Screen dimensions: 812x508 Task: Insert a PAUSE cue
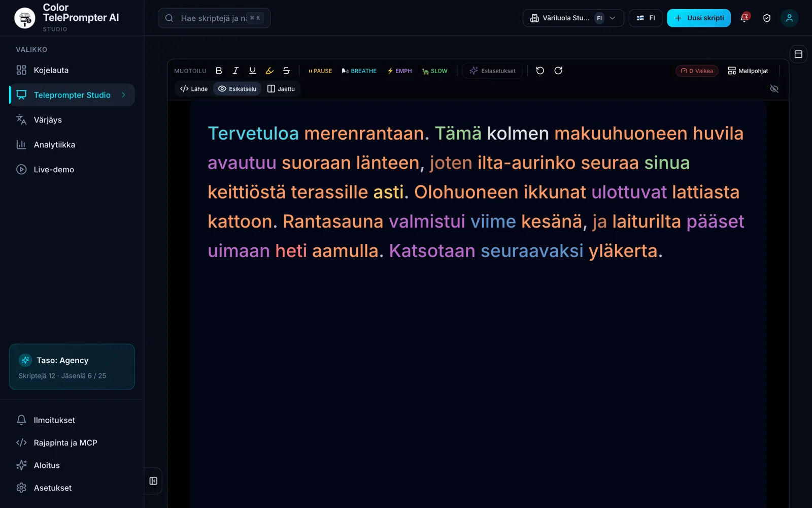click(x=320, y=71)
